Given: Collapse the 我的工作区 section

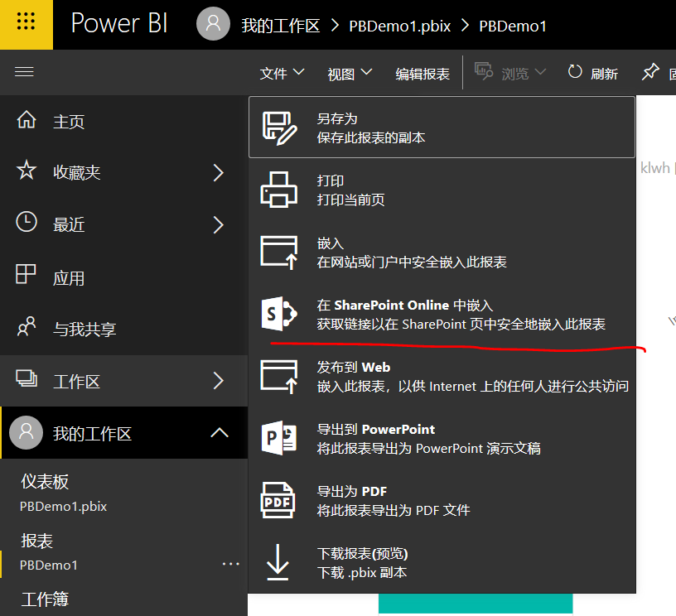Looking at the screenshot, I should click(220, 431).
